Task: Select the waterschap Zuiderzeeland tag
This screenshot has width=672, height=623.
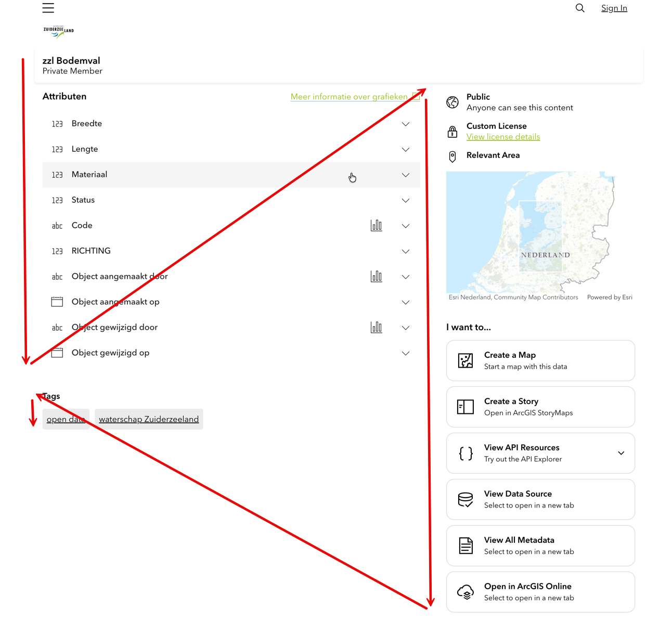Action: click(x=149, y=419)
